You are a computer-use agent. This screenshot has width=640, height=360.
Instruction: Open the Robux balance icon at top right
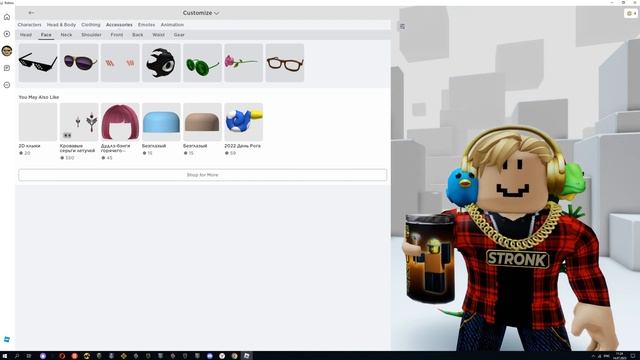[x=631, y=13]
